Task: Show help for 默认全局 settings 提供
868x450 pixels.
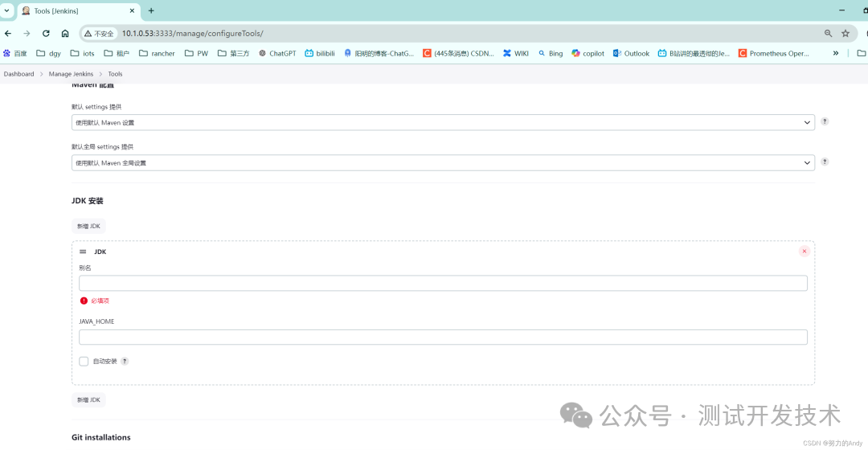Action: (825, 162)
